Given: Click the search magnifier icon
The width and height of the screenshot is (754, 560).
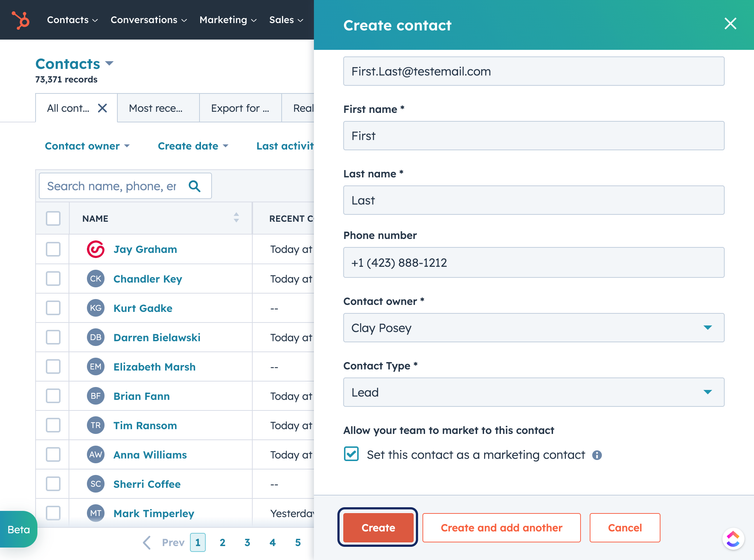Looking at the screenshot, I should pyautogui.click(x=195, y=186).
